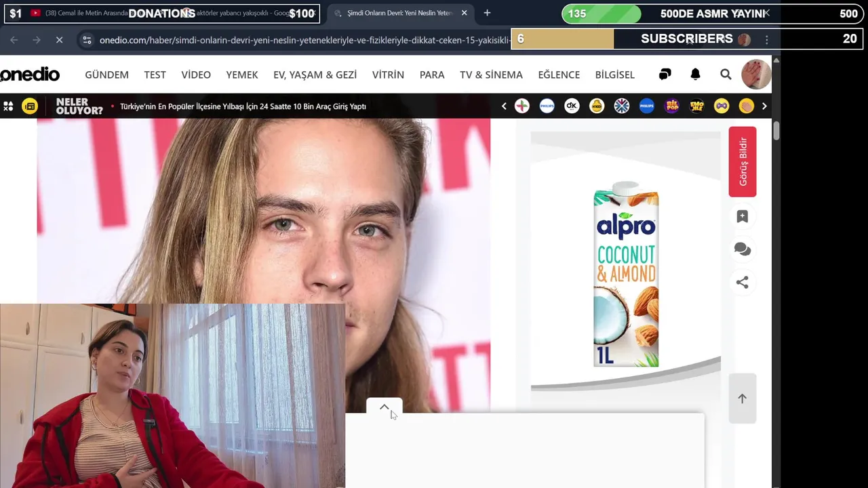Click the DONATIONS goal bar overlay
Image resolution: width=868 pixels, height=488 pixels.
tap(162, 14)
